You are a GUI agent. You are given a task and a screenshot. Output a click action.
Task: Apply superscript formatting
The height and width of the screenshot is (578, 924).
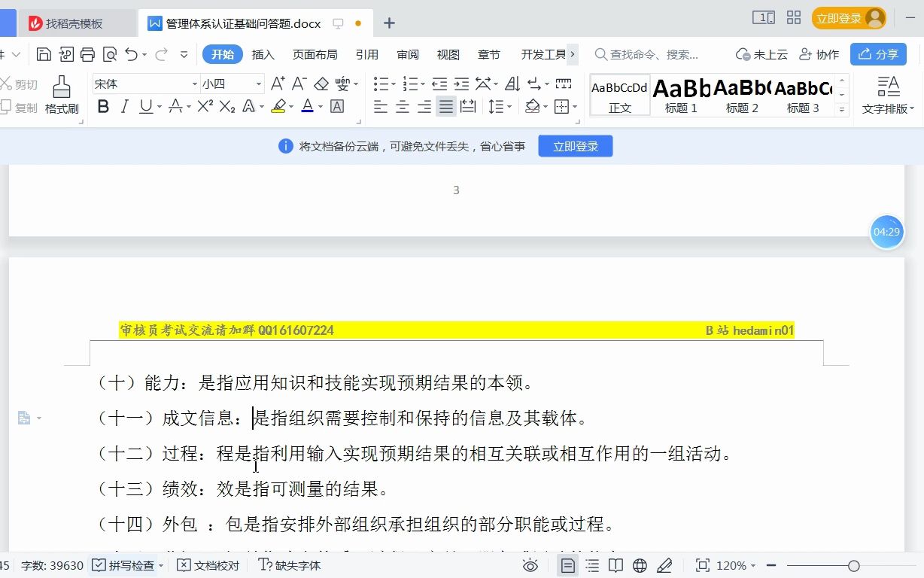click(204, 107)
